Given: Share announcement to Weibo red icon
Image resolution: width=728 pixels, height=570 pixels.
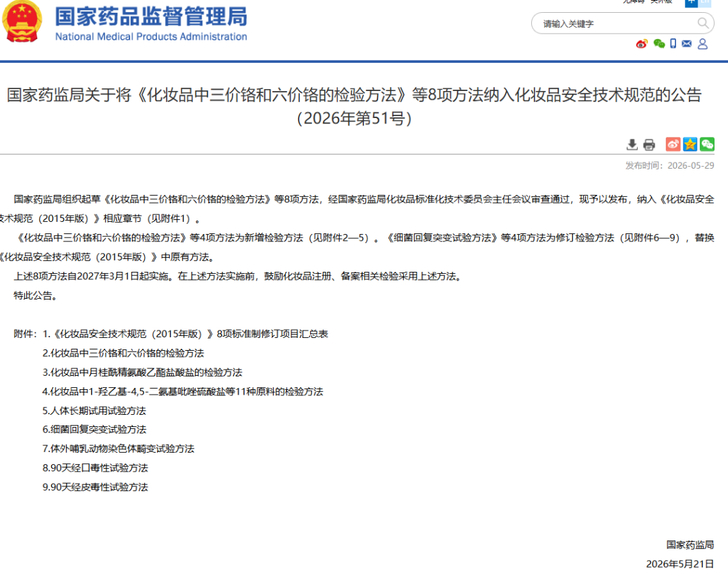Looking at the screenshot, I should pos(673,144).
